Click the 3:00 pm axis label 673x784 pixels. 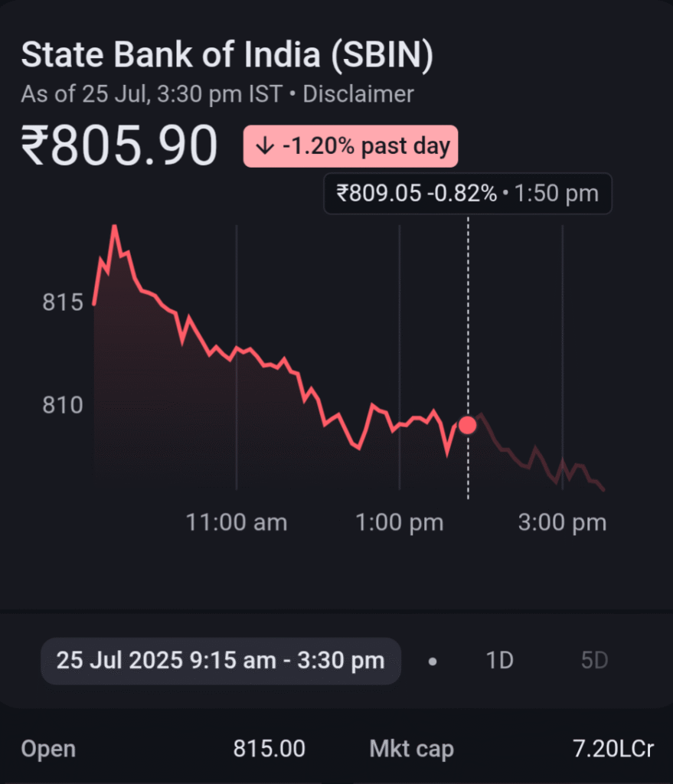pyautogui.click(x=563, y=523)
